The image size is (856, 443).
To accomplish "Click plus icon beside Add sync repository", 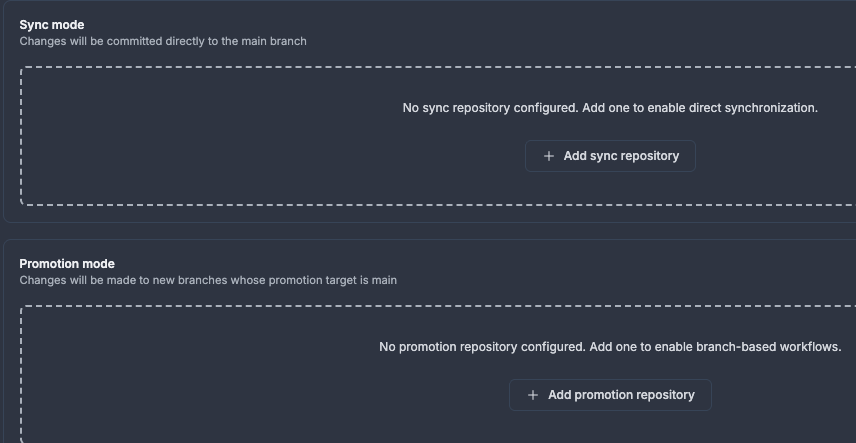I will (548, 156).
